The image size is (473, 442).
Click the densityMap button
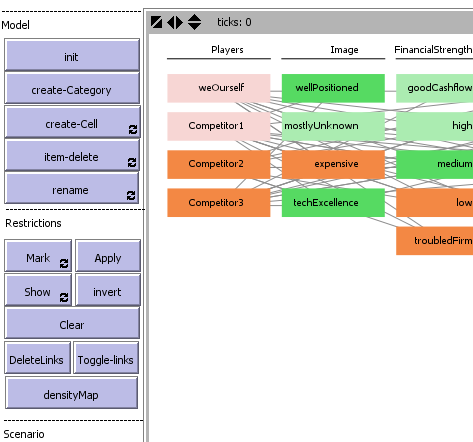[71, 393]
